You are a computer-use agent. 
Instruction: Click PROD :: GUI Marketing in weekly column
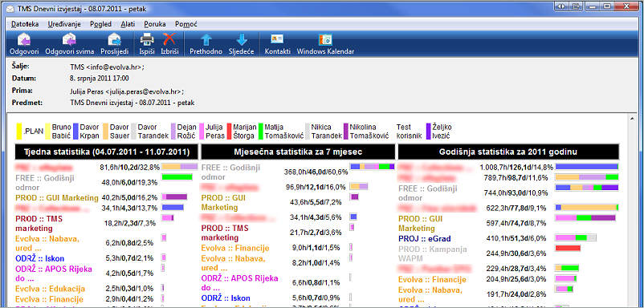click(57, 197)
